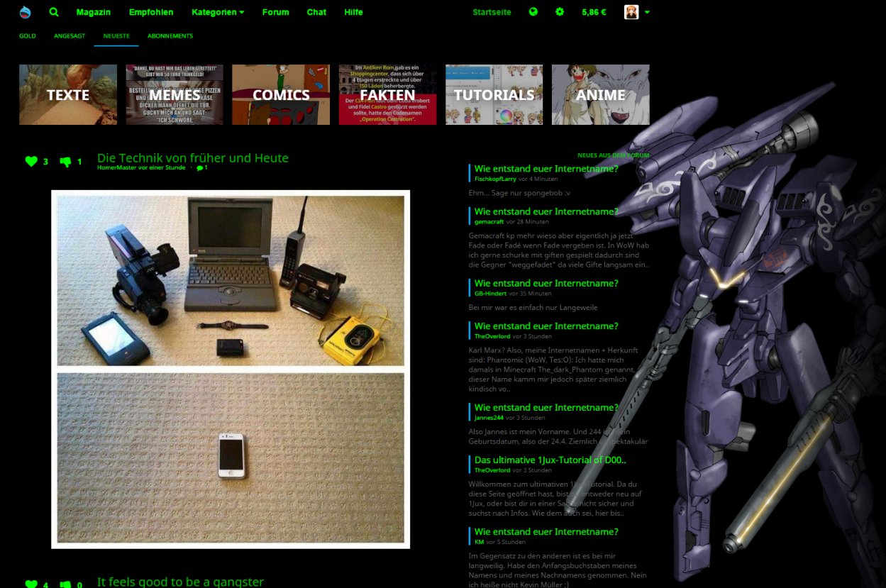Open post title Die Technik von früher und Heute
Viewport: 886px width, 588px height.
[193, 157]
